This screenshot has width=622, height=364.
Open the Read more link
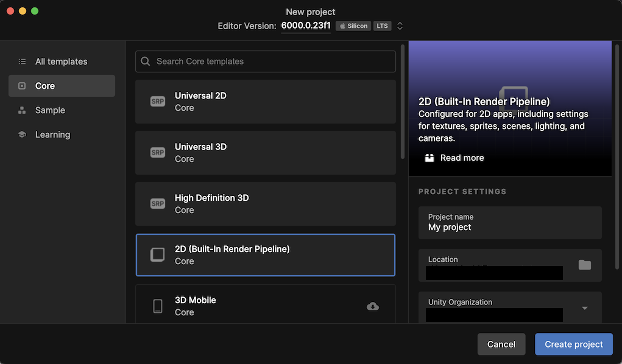point(462,158)
